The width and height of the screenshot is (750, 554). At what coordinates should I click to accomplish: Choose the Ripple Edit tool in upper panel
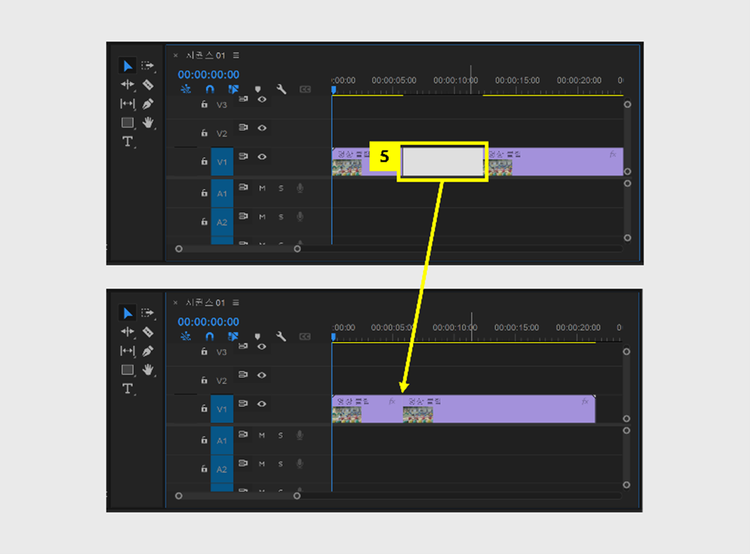tap(127, 85)
